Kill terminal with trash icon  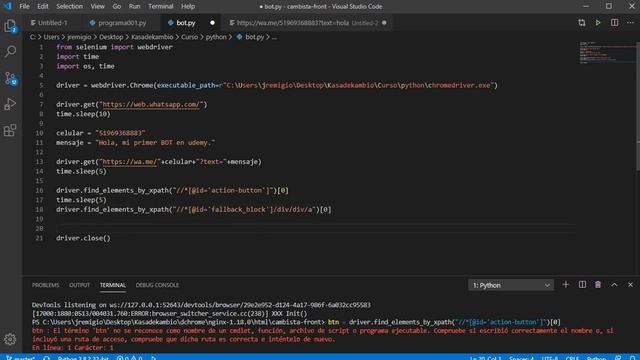pyautogui.click(x=598, y=285)
